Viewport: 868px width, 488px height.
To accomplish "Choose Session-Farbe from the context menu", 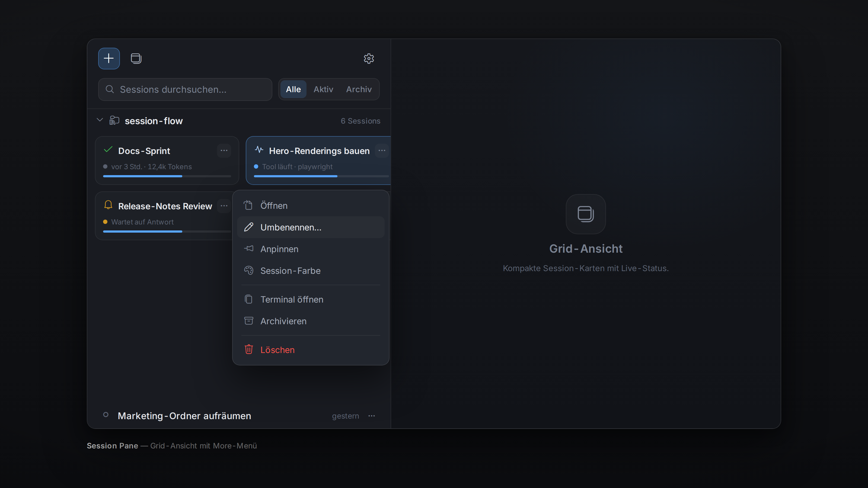I will coord(310,271).
